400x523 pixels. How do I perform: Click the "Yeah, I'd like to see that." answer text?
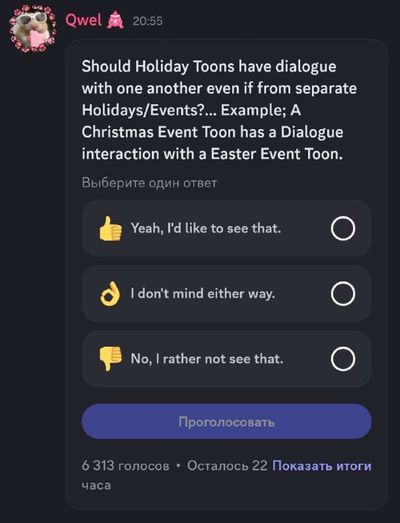(x=206, y=228)
